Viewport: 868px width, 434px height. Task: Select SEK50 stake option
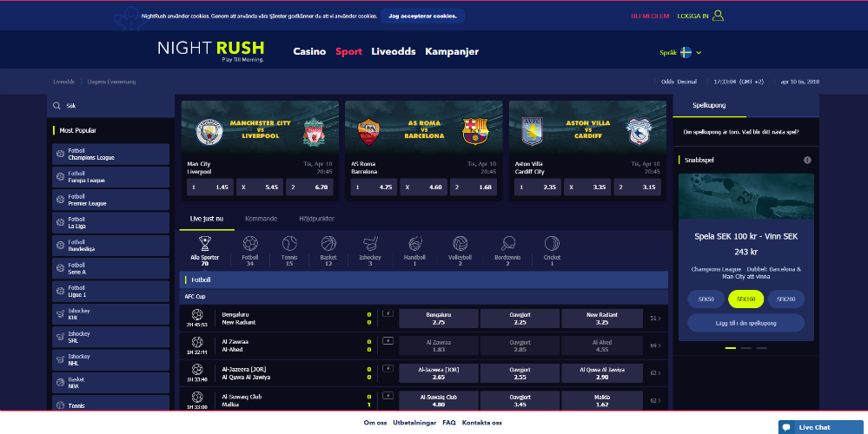[x=706, y=299]
